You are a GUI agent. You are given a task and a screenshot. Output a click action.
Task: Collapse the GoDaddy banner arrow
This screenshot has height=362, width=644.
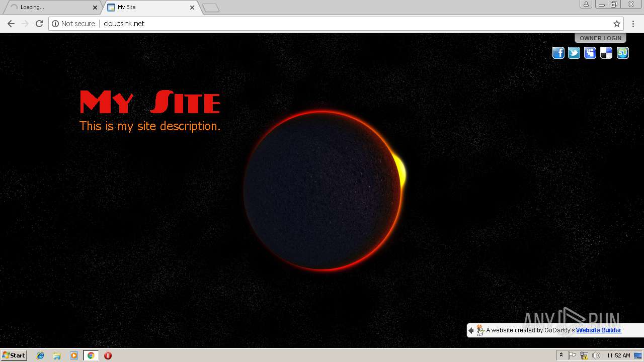click(x=471, y=330)
